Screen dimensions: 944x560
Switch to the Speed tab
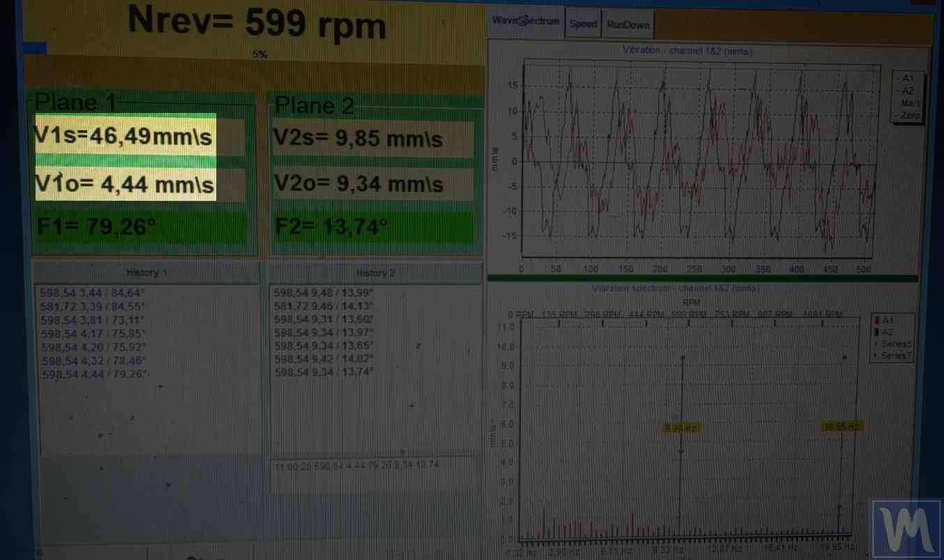(x=583, y=24)
